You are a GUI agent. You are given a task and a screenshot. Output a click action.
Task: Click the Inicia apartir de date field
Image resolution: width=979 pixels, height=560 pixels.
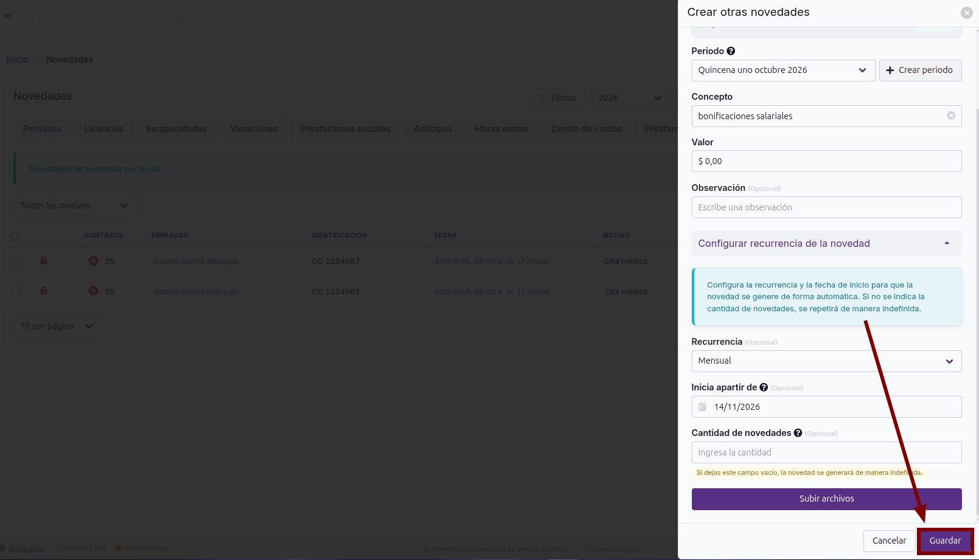pyautogui.click(x=826, y=407)
